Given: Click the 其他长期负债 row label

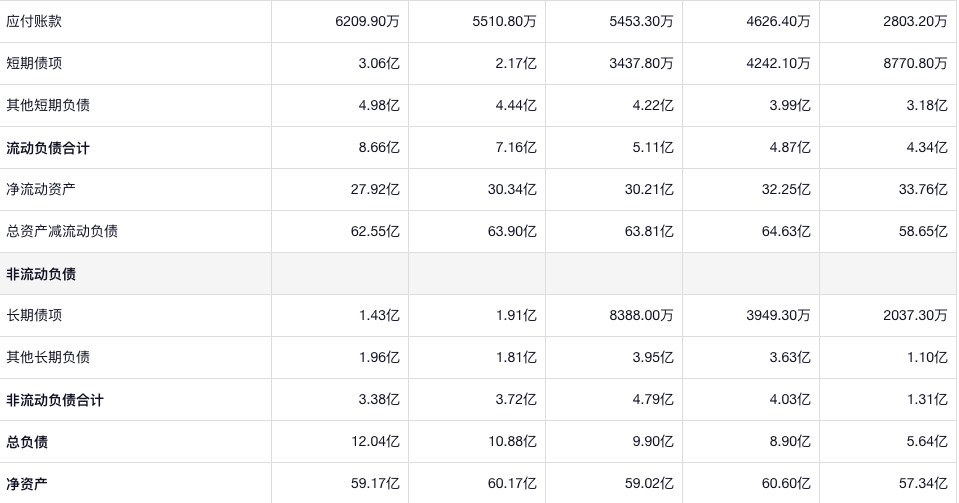Looking at the screenshot, I should pos(41,357).
